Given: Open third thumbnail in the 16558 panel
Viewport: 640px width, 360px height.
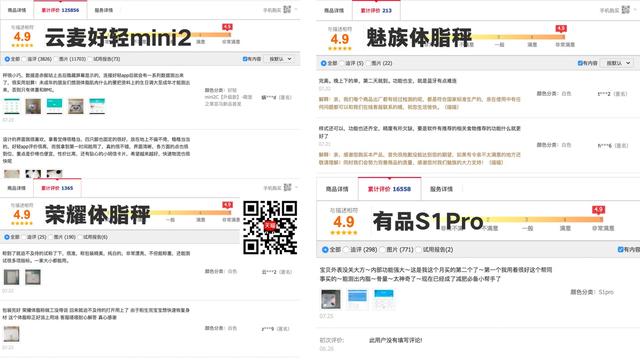Looking at the screenshot, I should [384, 299].
